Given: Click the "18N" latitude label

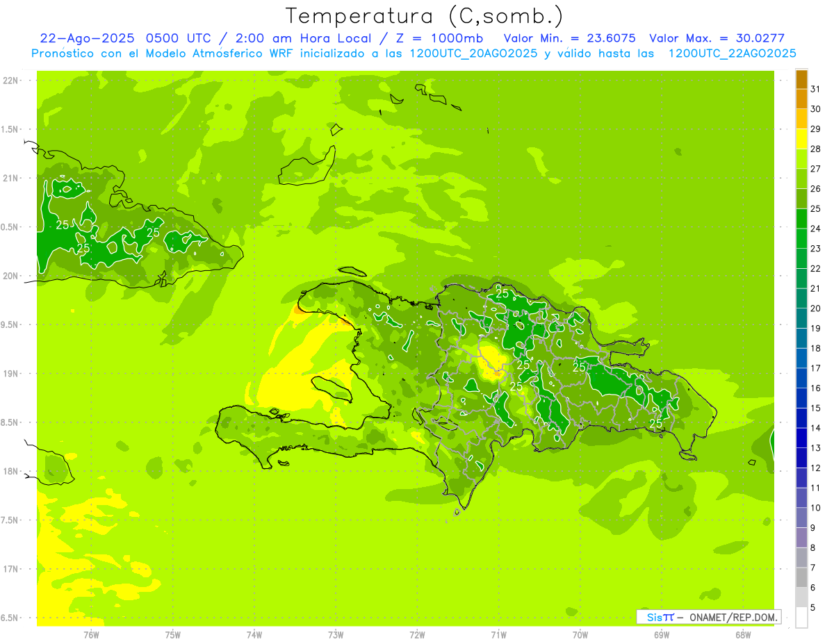Looking at the screenshot, I should coord(10,471).
